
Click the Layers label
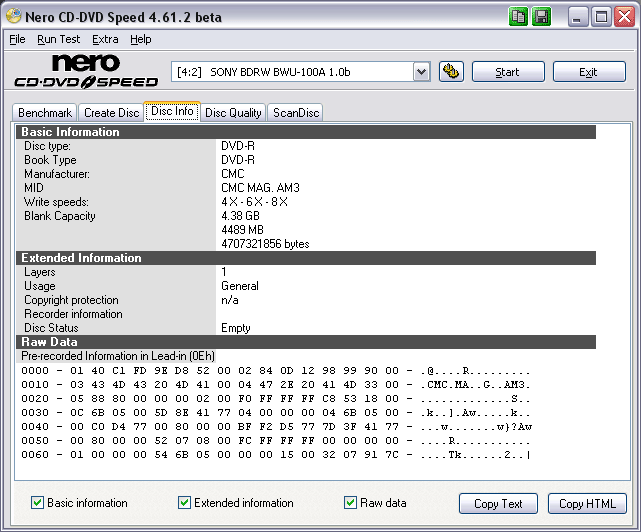click(x=40, y=272)
